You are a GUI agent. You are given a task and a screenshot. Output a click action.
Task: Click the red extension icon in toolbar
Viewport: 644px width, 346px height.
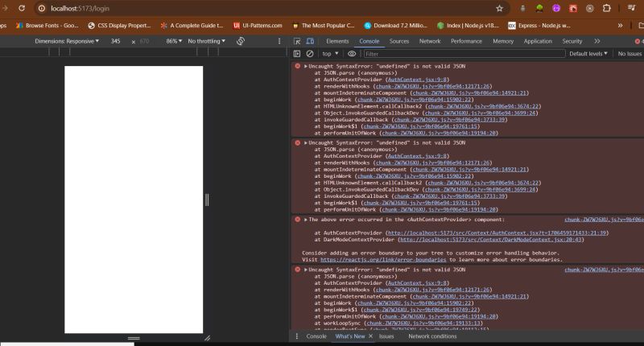coord(573,8)
